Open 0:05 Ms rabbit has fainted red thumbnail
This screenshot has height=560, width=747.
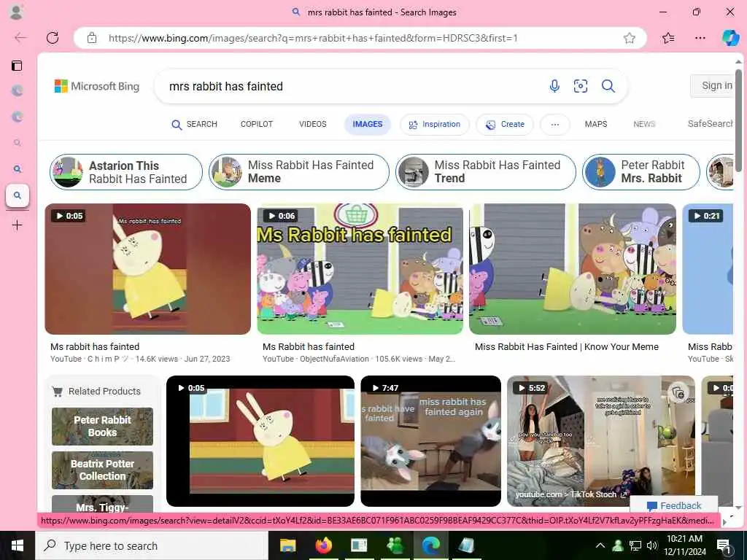point(147,269)
